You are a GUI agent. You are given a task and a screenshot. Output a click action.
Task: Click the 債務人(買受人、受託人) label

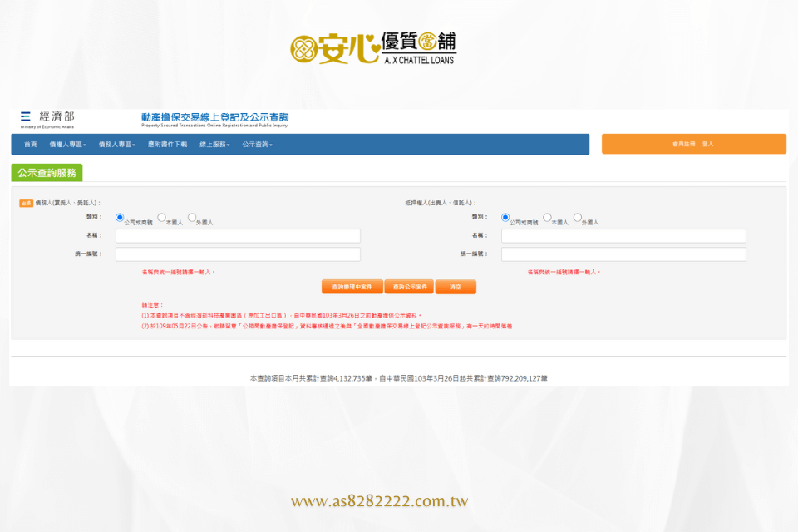click(x=68, y=203)
